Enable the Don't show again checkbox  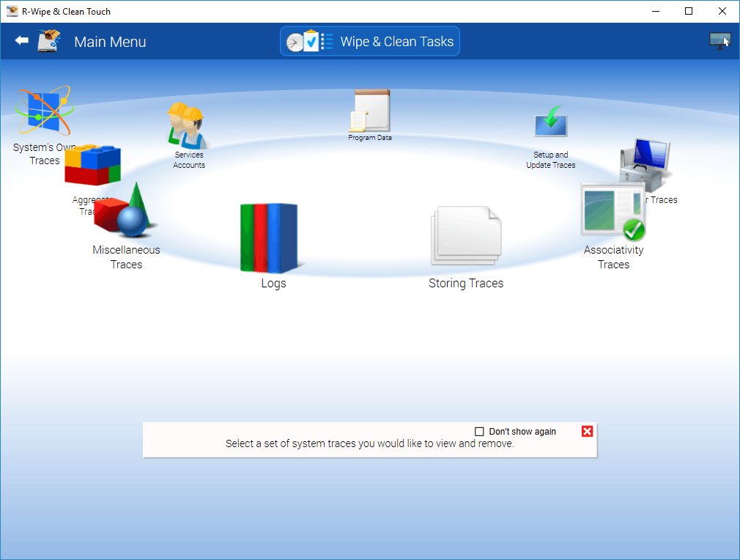[x=479, y=432]
